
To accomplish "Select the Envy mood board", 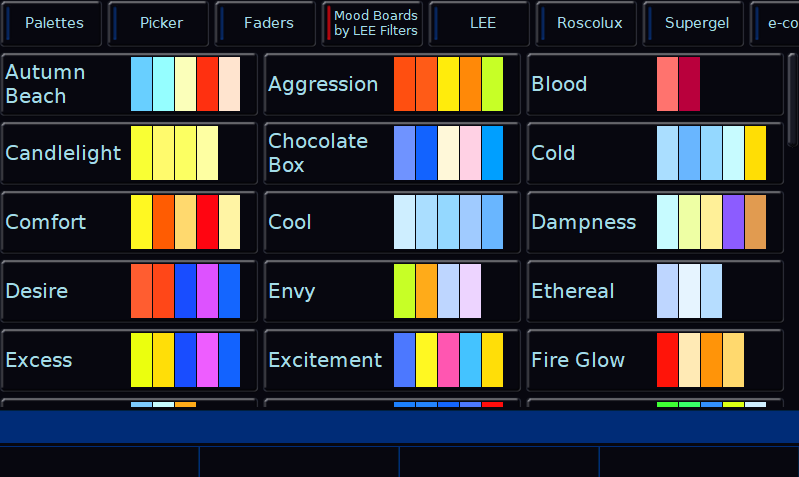I will (x=392, y=291).
